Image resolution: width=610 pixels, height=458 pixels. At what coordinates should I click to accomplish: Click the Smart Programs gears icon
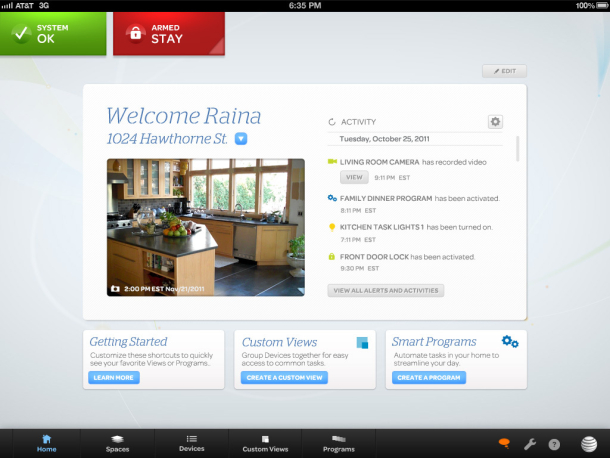[x=510, y=342]
